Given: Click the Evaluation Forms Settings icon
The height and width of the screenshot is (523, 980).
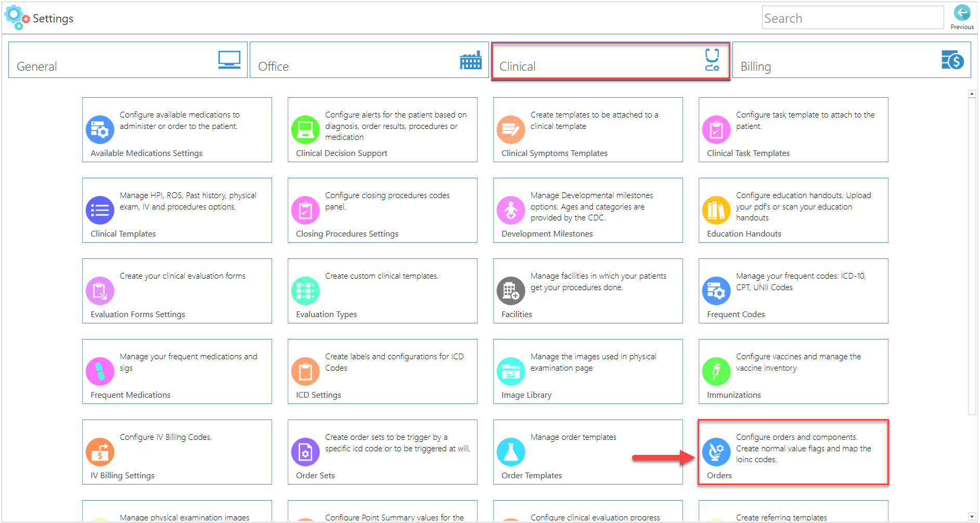Looking at the screenshot, I should click(100, 291).
